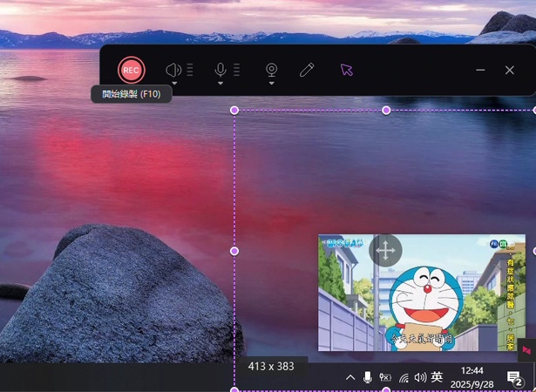Click the left-middle selection border handle
Screen dimensions: 536x392
pos(234,251)
